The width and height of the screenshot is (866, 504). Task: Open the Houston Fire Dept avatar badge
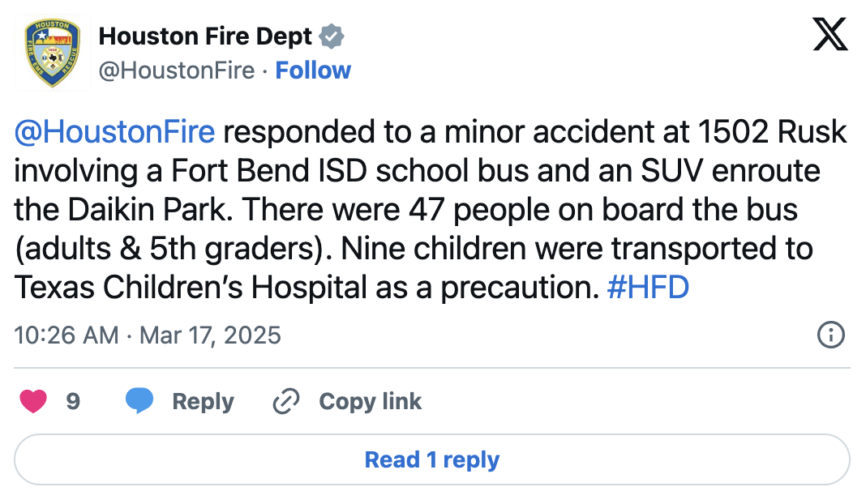pyautogui.click(x=53, y=53)
